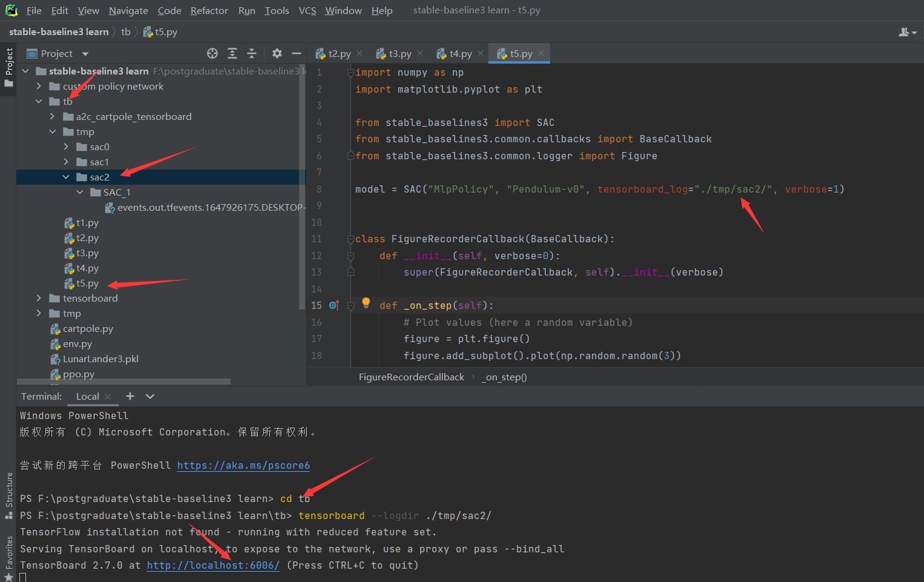Select ppo.py in the project tree
924x582 pixels.
click(x=73, y=374)
